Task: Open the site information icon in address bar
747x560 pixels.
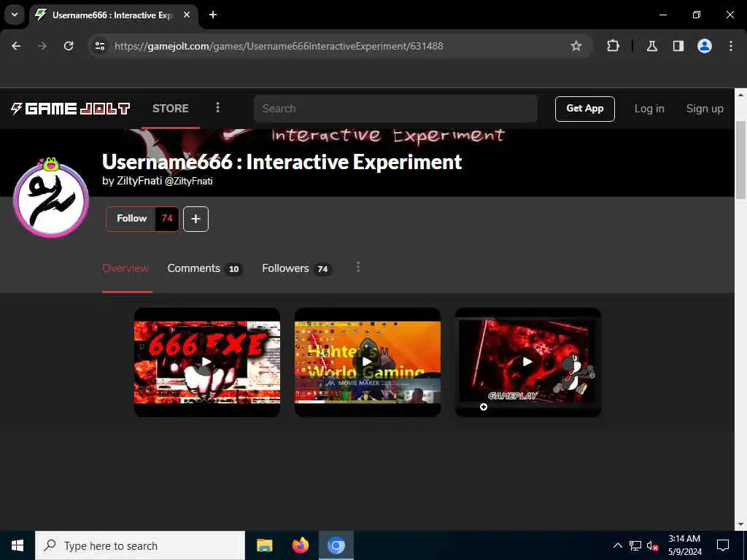Action: [100, 46]
